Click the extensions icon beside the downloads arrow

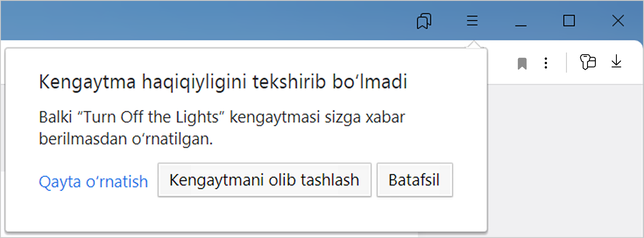588,62
